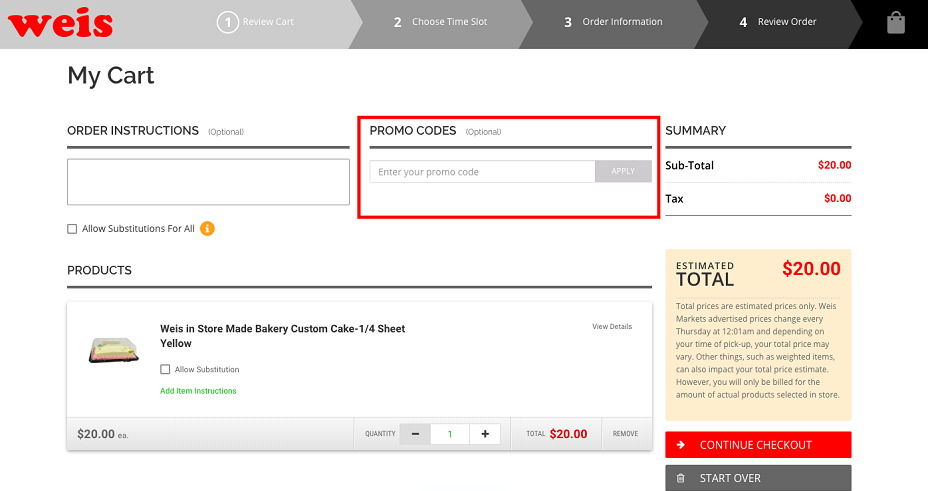
Task: Click the cake product thumbnail
Action: tap(114, 349)
